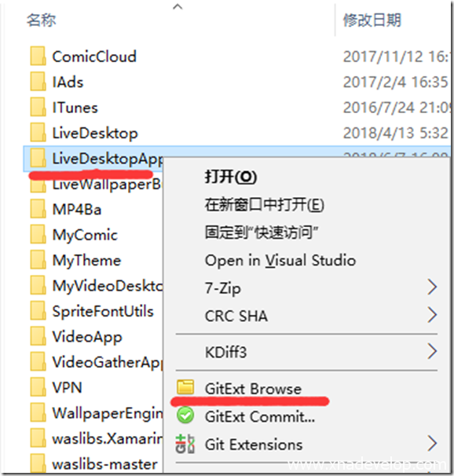Click the MP4Ba folder icon
The width and height of the screenshot is (454, 476).
coord(38,209)
